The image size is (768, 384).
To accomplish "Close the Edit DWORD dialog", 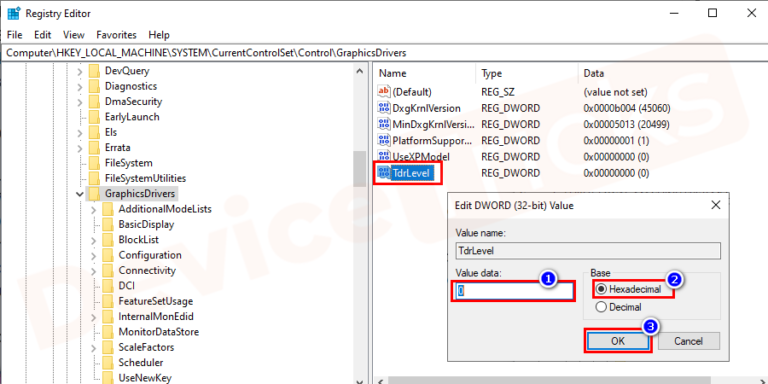I will pos(716,205).
